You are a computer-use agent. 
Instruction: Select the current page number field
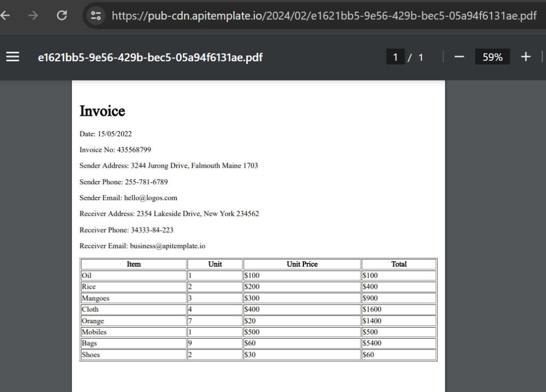[x=395, y=56]
